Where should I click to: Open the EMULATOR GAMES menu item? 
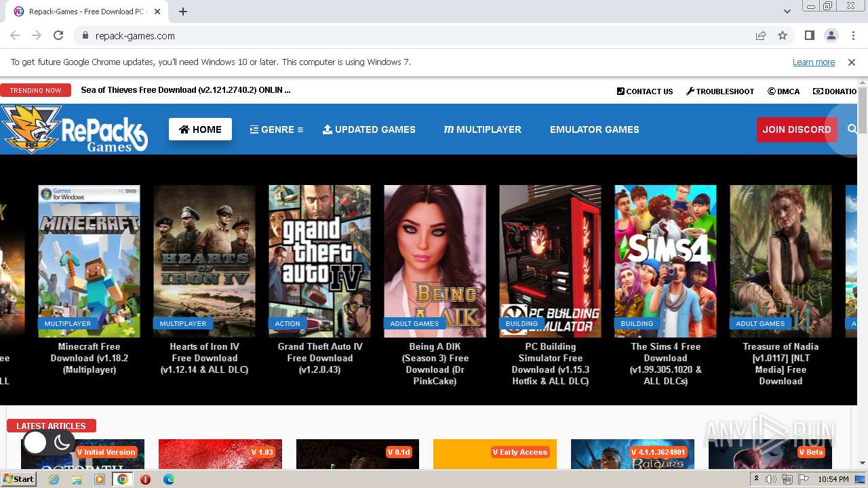pyautogui.click(x=595, y=129)
